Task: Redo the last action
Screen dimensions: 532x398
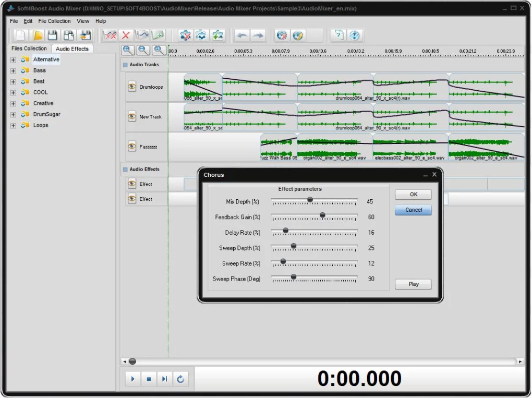Action: [258, 35]
